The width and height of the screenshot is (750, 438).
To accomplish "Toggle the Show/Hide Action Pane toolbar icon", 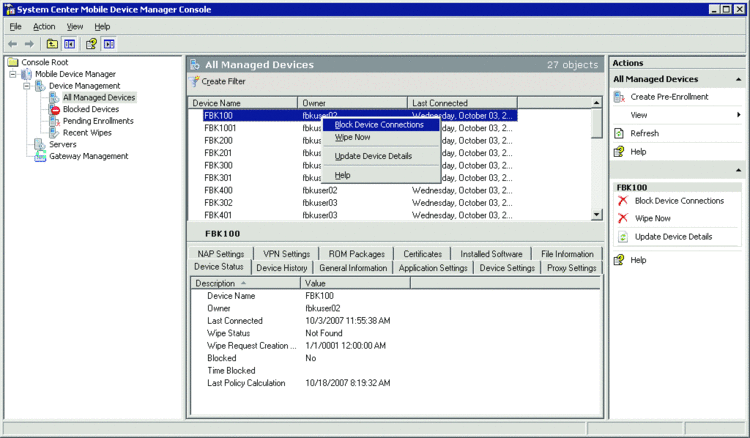I will 108,44.
